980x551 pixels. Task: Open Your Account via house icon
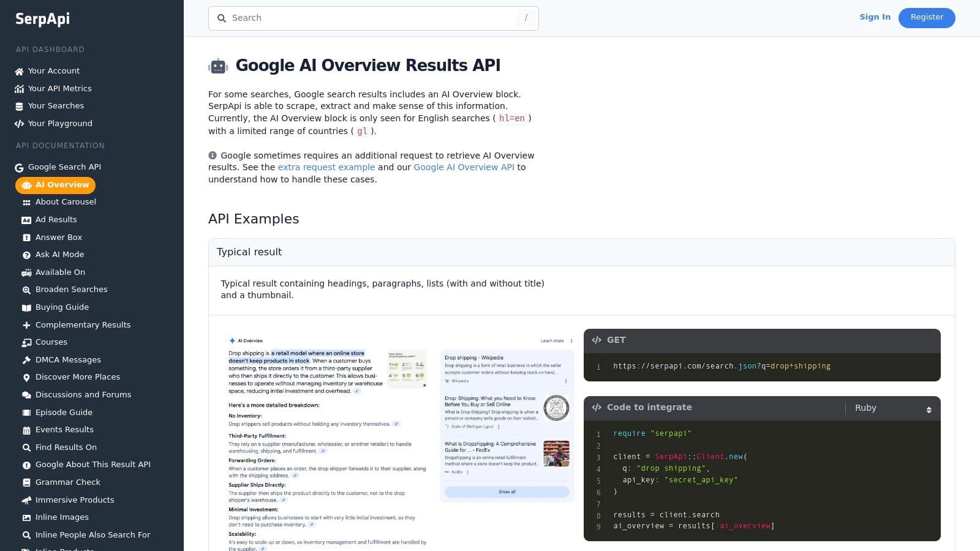pyautogui.click(x=20, y=71)
